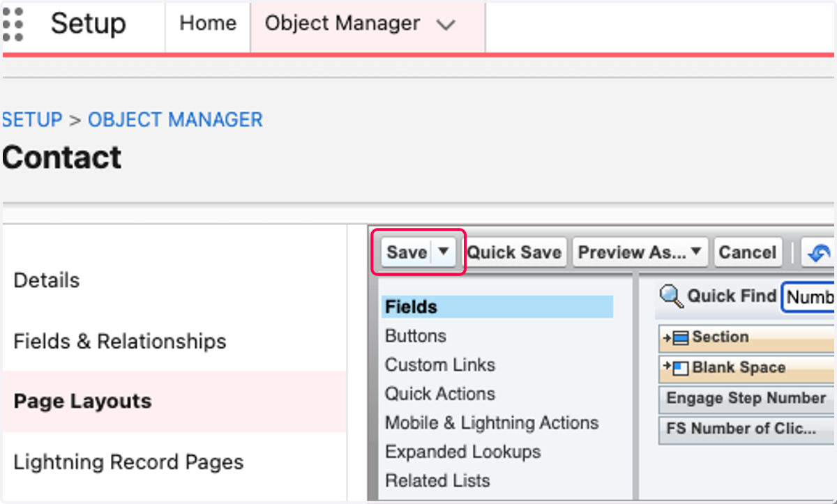This screenshot has width=837, height=504.
Task: Expand the Object Manager tab chevron
Action: 445,25
